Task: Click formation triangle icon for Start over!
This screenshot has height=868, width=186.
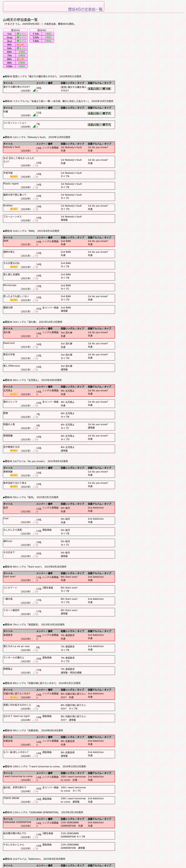Action: (x=34, y=580)
